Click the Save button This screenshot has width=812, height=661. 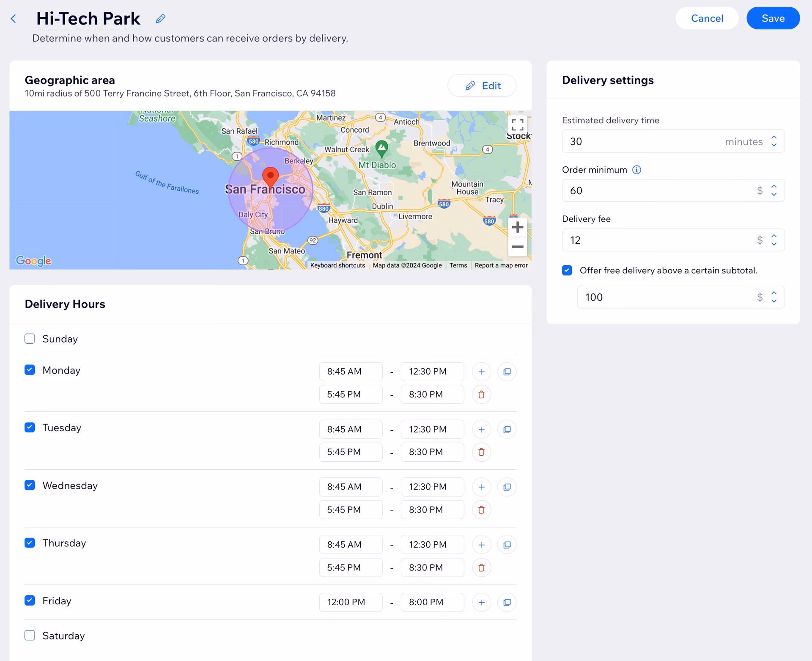pyautogui.click(x=773, y=18)
